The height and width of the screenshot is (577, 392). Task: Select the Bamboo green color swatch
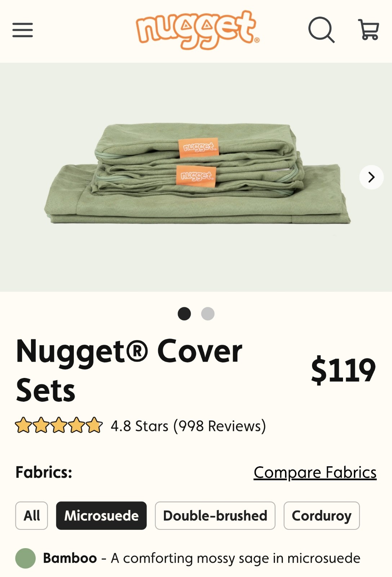pyautogui.click(x=25, y=558)
